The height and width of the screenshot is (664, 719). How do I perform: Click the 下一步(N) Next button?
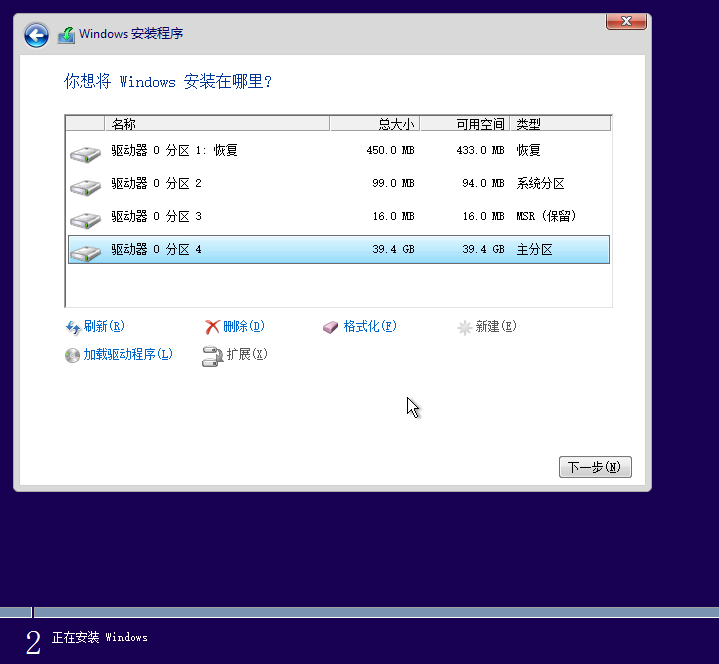coord(595,467)
